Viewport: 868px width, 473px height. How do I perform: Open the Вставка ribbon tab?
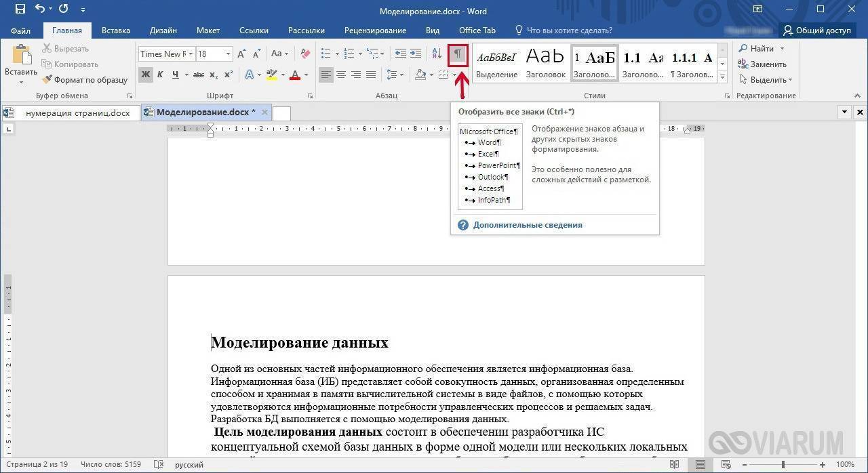[x=116, y=30]
